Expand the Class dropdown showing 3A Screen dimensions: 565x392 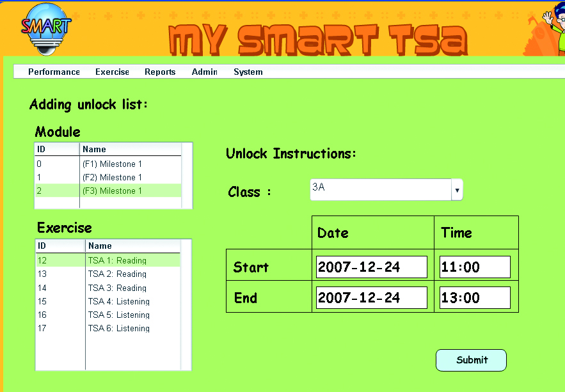pyautogui.click(x=457, y=190)
